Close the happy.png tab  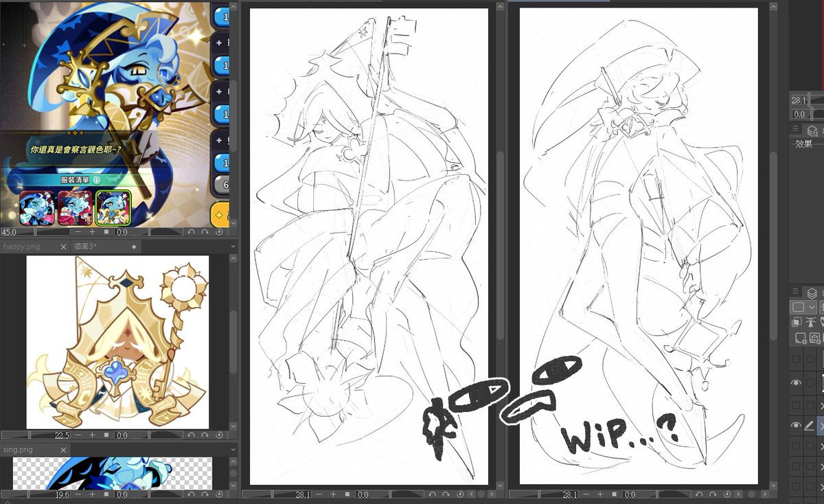point(63,247)
